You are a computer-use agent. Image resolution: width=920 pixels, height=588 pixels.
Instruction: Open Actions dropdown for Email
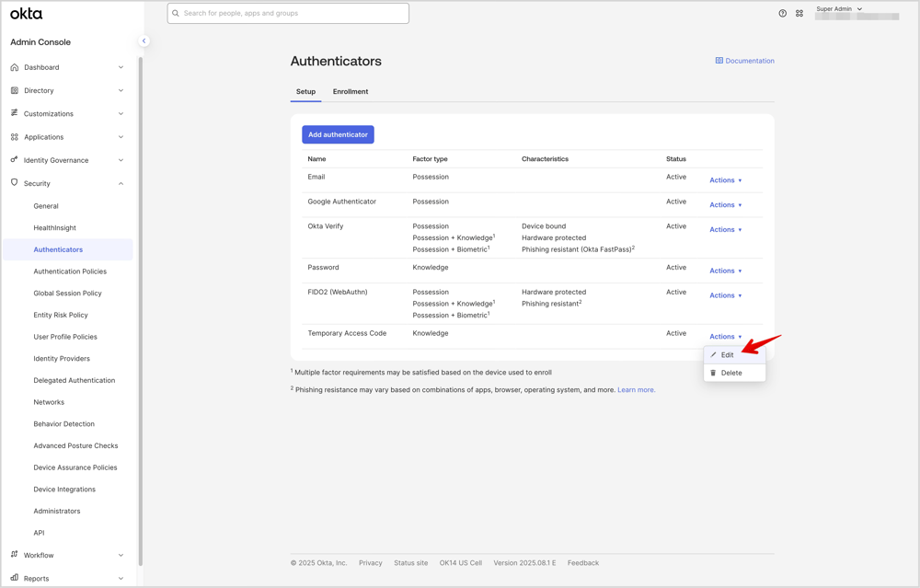pos(726,180)
